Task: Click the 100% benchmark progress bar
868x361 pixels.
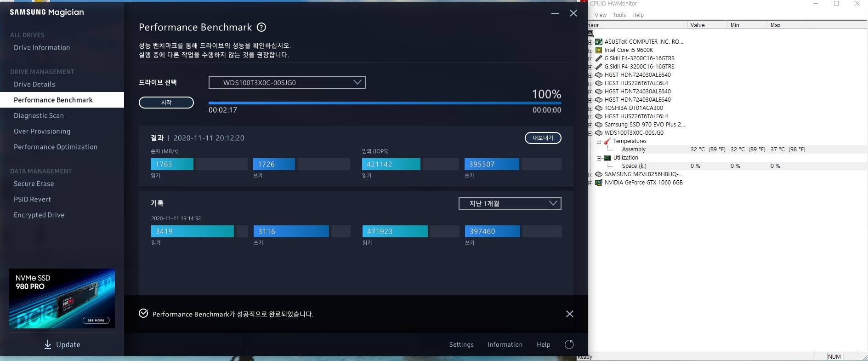Action: (385, 103)
